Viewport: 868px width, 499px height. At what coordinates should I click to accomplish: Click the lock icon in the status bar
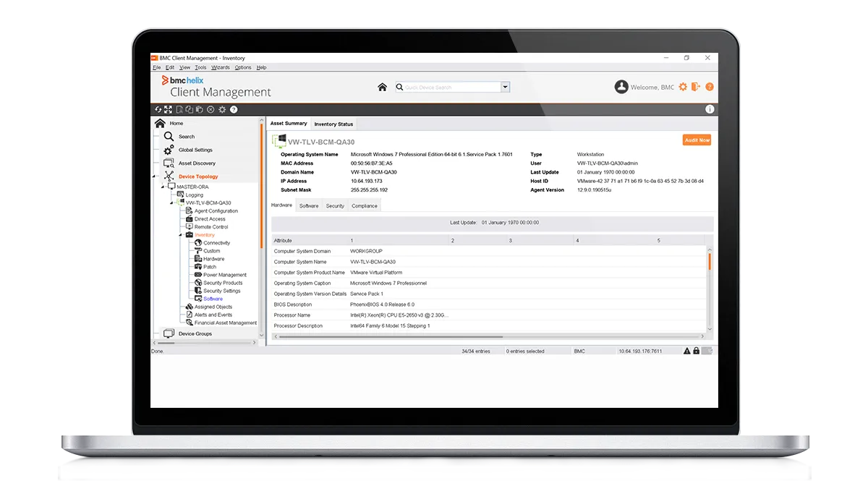pyautogui.click(x=696, y=351)
